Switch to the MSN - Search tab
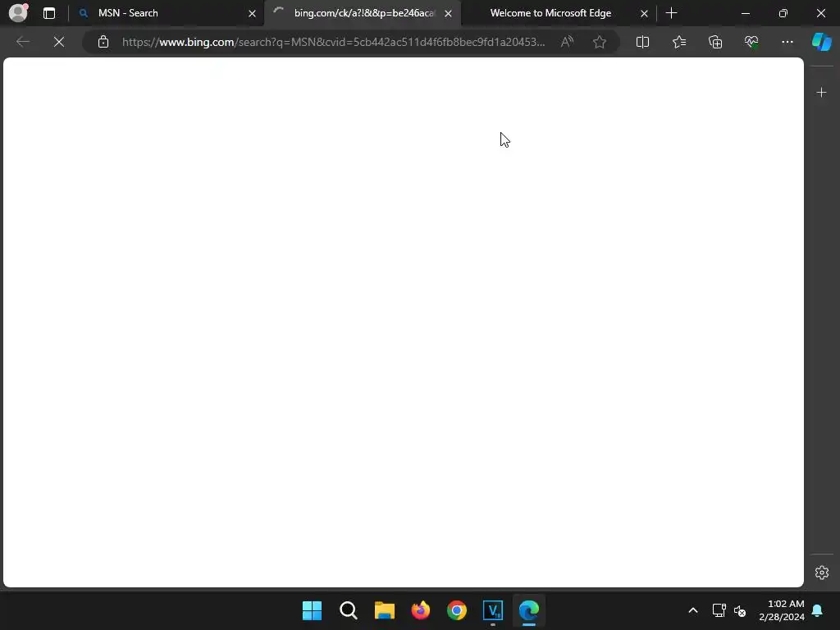The height and width of the screenshot is (630, 840). pos(166,13)
